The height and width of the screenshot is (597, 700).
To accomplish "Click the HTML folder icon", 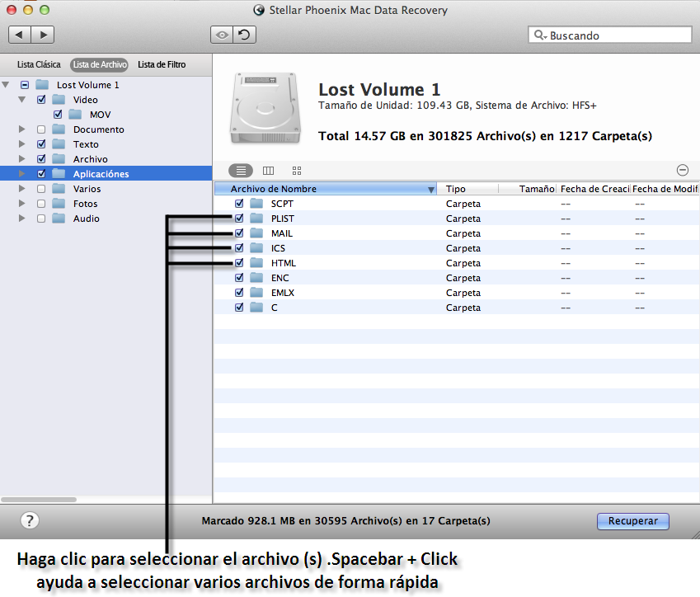I will [x=256, y=262].
